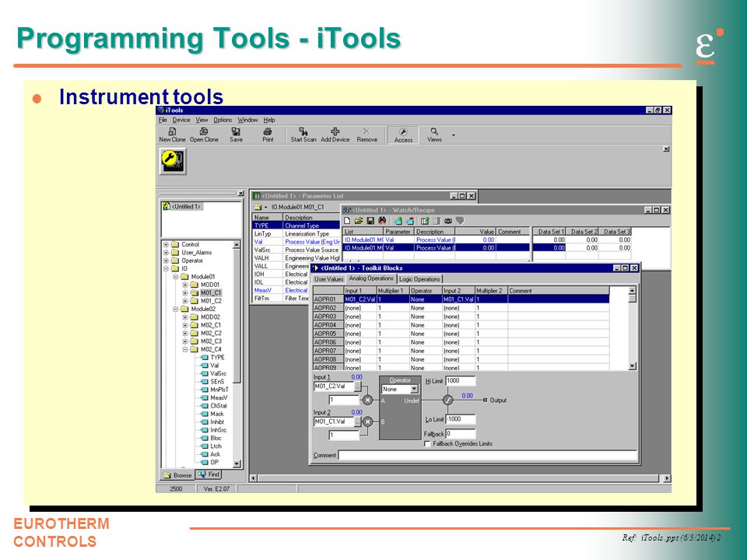This screenshot has width=747, height=560.
Task: Expand the M01_C2 folder
Action: click(x=185, y=301)
